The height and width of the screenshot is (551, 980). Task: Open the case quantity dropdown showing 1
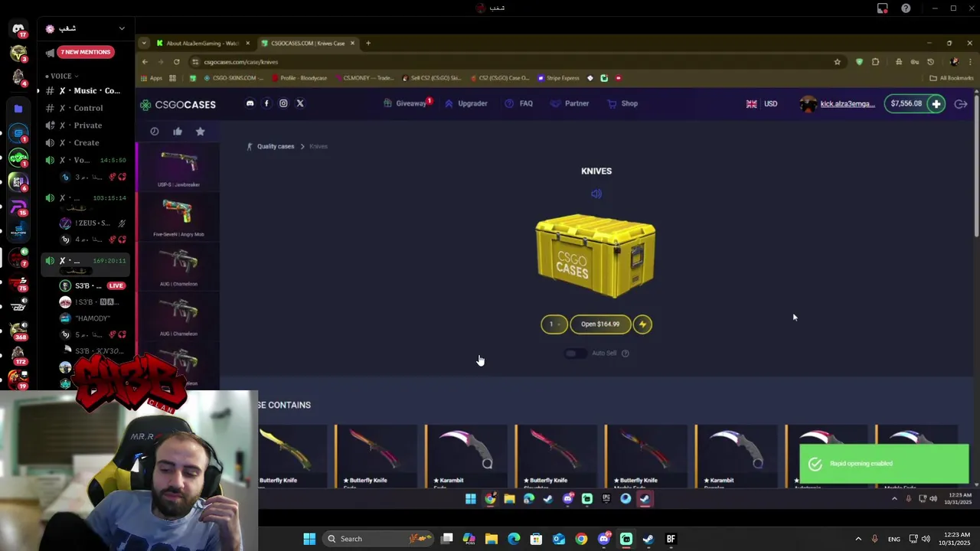pyautogui.click(x=554, y=324)
